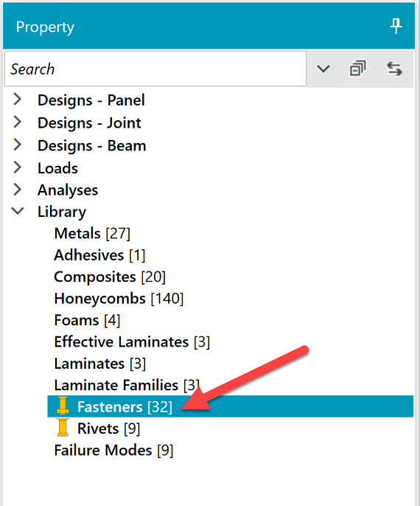Pin the Property panel
The width and height of the screenshot is (420, 506).
tap(396, 26)
